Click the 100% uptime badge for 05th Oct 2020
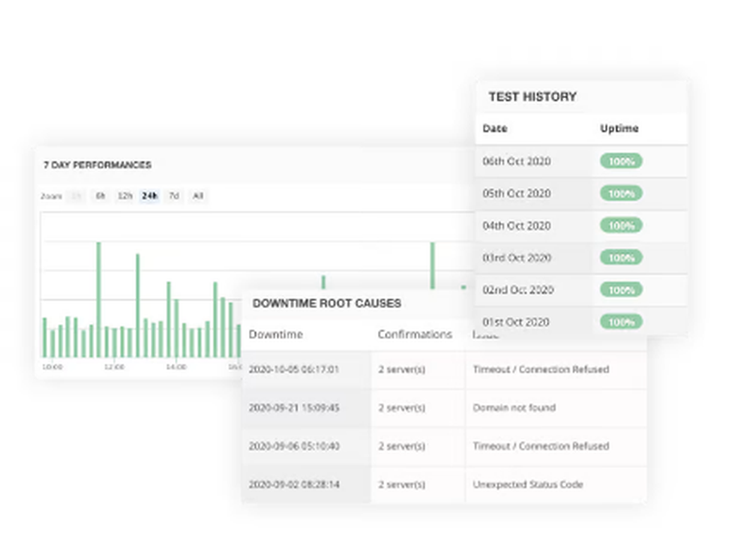The width and height of the screenshot is (750, 560). [621, 193]
